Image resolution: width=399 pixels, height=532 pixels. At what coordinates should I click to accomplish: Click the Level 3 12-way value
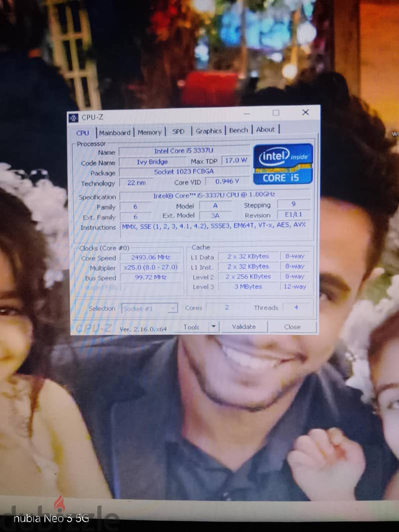[295, 286]
